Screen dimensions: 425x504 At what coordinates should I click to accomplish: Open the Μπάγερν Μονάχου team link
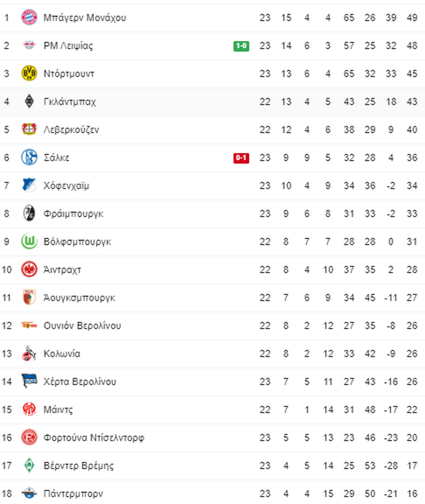85,17
